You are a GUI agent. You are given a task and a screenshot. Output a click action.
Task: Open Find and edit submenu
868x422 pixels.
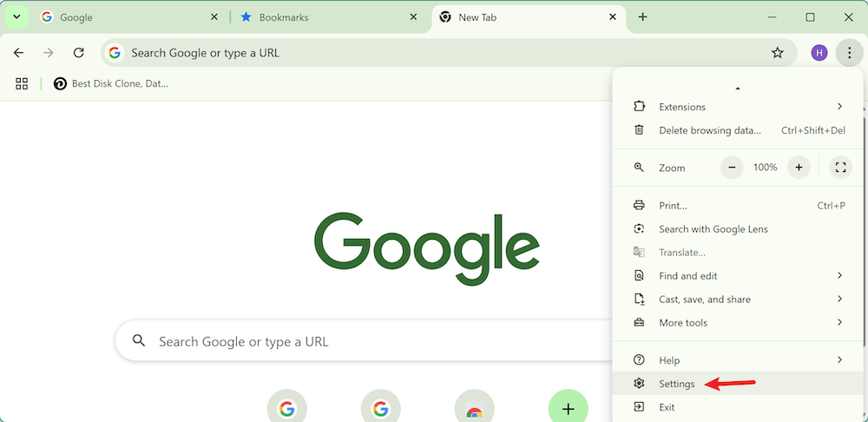click(739, 276)
